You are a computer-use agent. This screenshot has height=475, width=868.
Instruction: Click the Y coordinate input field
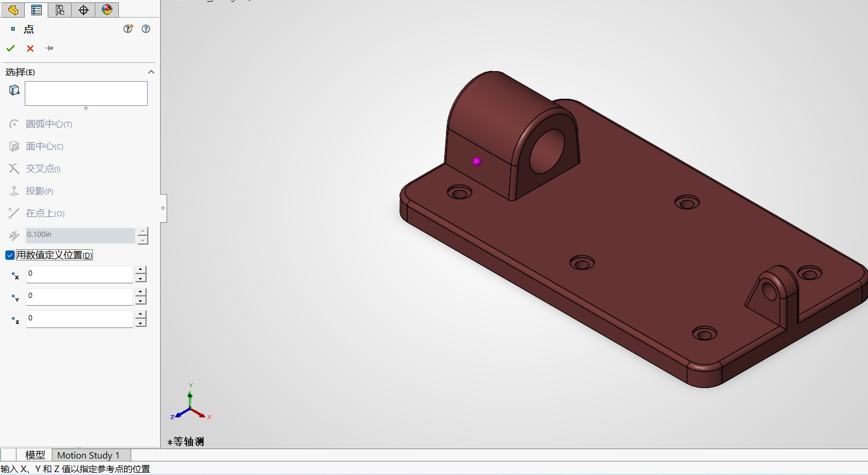79,296
